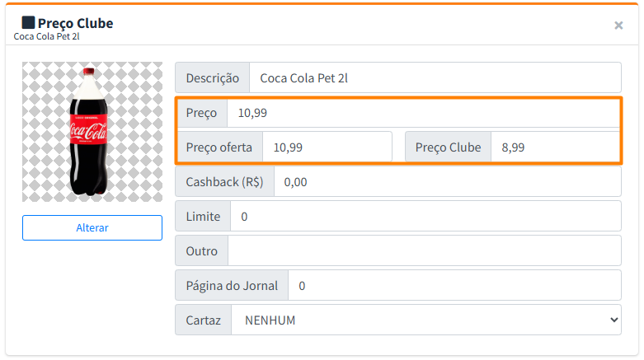Click the dark square icon beside the Preço Clube title

29,23
